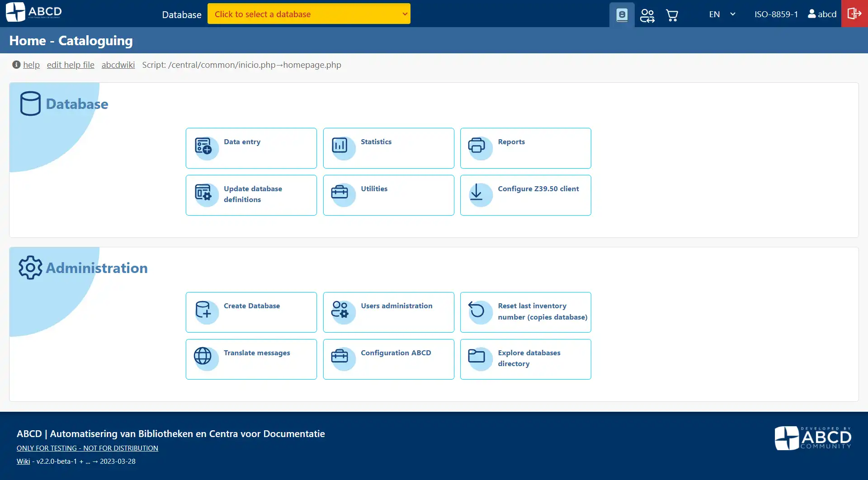Viewport: 868px width, 480px height.
Task: Click the ABCD Community footer logo
Action: (x=813, y=438)
